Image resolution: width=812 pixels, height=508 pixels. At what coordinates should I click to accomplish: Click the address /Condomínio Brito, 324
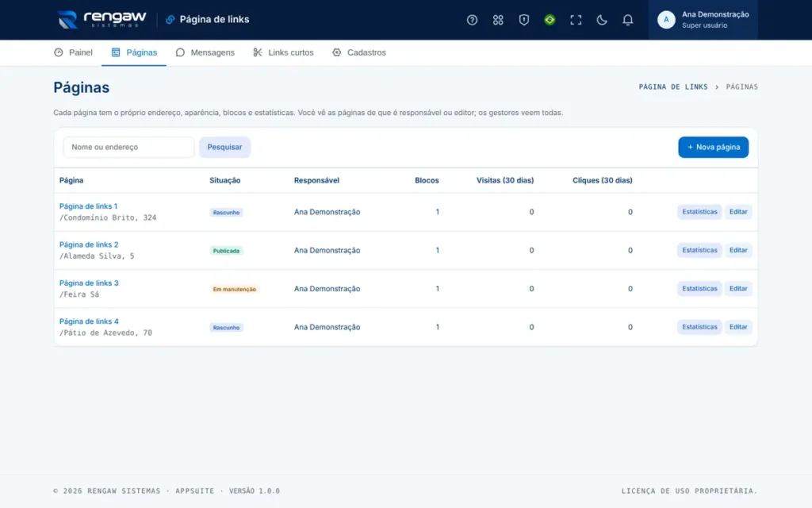click(108, 217)
